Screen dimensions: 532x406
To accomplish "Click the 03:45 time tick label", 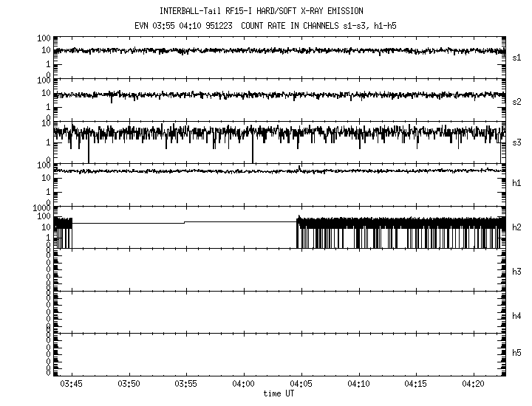I will 72,385.
